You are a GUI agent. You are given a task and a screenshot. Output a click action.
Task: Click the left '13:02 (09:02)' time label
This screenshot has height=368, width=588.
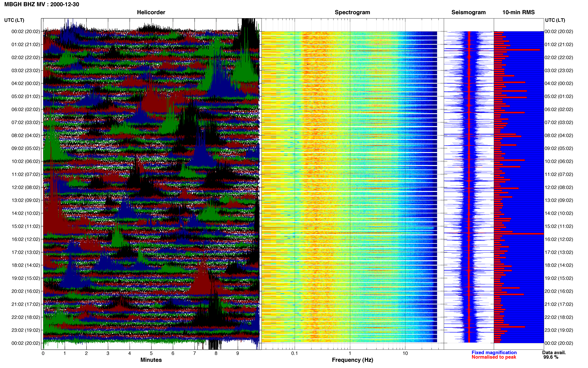click(x=26, y=200)
